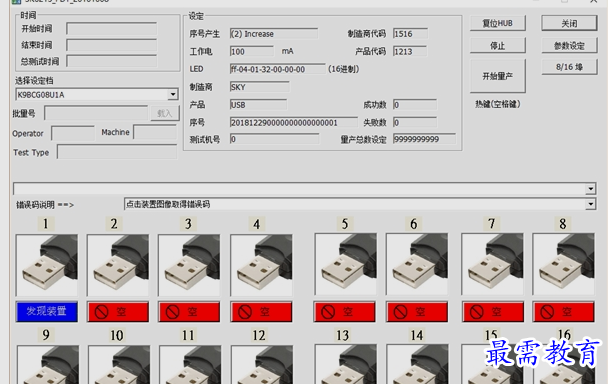Click the 制造商代码 field showing 1516
The height and width of the screenshot is (384, 608).
tap(410, 34)
